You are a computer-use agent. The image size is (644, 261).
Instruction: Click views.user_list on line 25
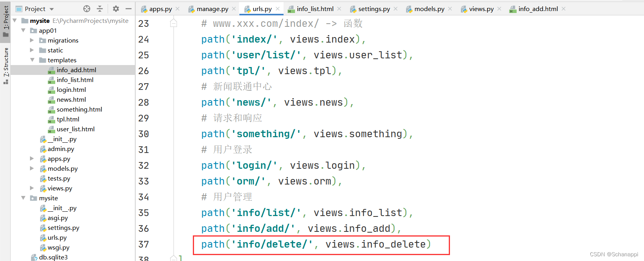pos(358,55)
